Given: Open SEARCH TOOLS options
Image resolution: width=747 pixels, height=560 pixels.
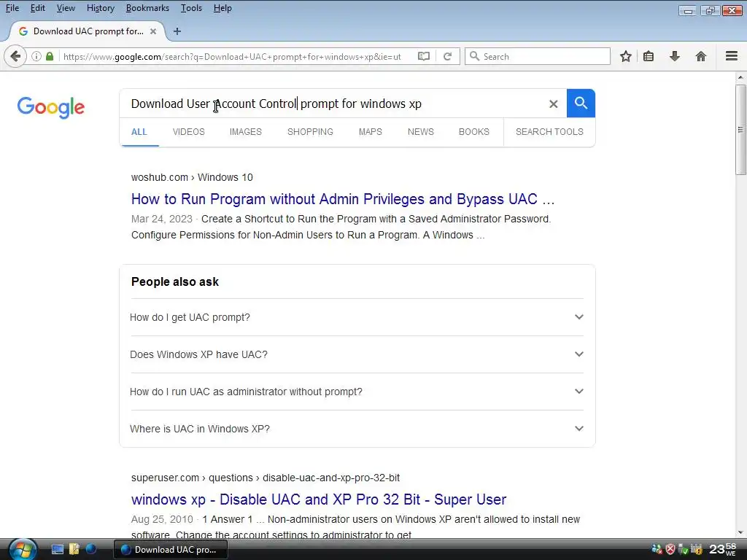Looking at the screenshot, I should pyautogui.click(x=549, y=132).
